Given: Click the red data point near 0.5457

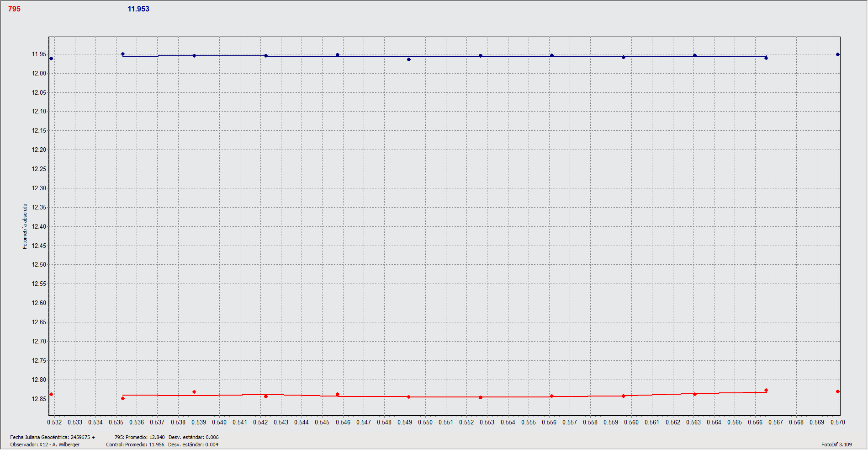Looking at the screenshot, I should click(x=338, y=394).
